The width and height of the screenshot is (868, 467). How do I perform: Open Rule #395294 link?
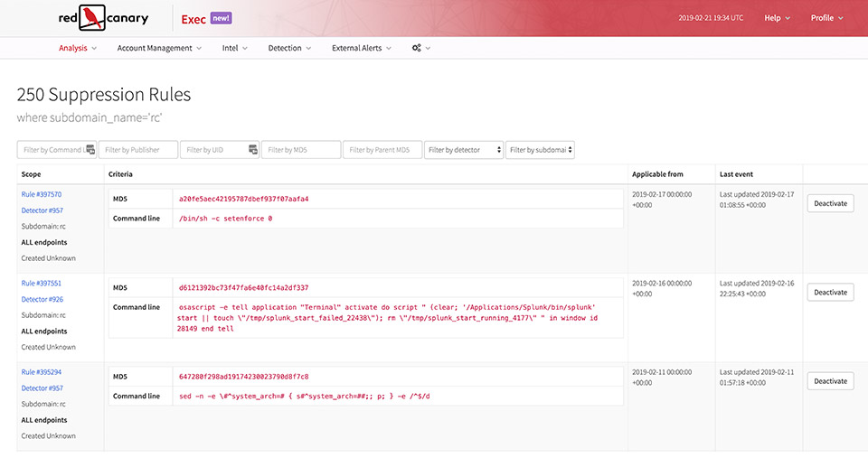[42, 372]
